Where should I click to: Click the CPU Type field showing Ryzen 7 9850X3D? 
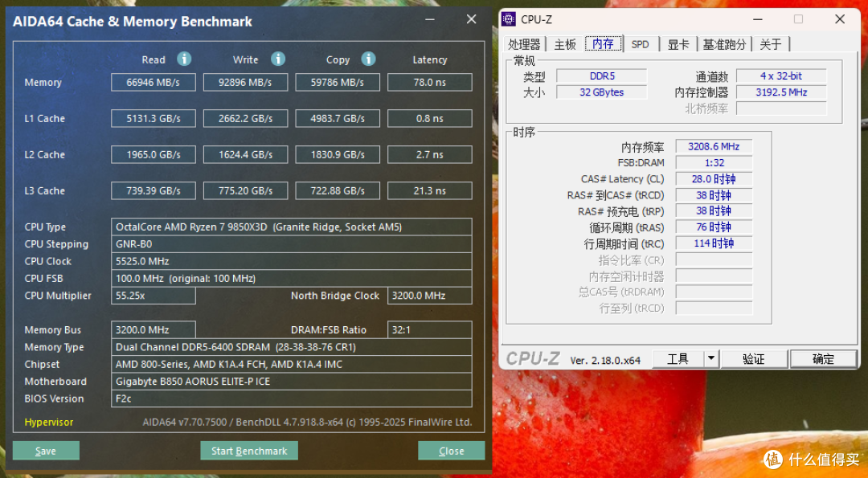[x=292, y=227]
